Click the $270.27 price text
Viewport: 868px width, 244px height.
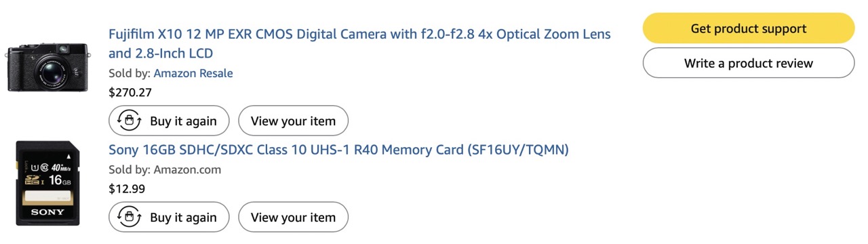click(x=130, y=92)
